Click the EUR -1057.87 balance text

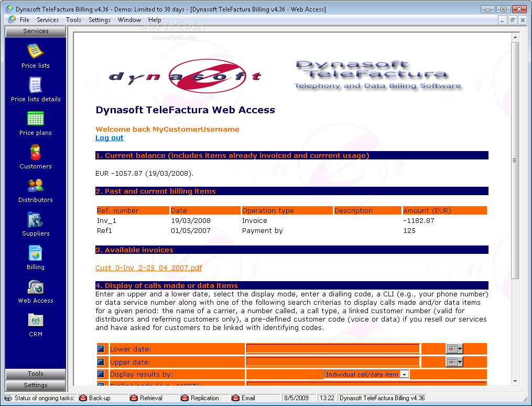144,174
